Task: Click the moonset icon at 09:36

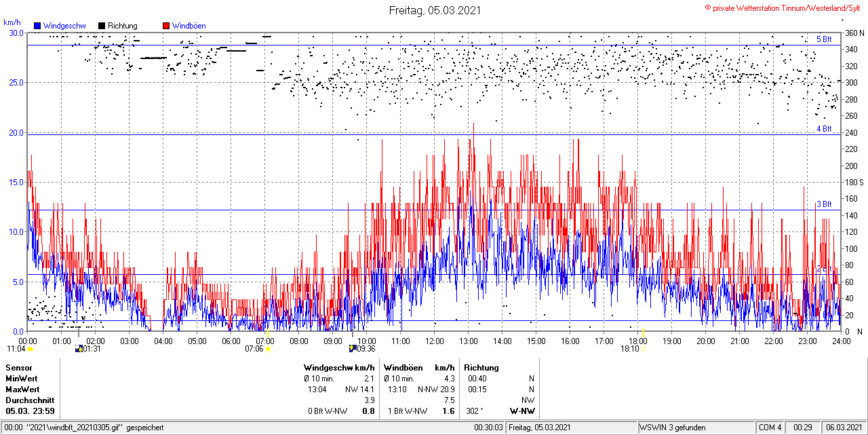Action: point(352,349)
